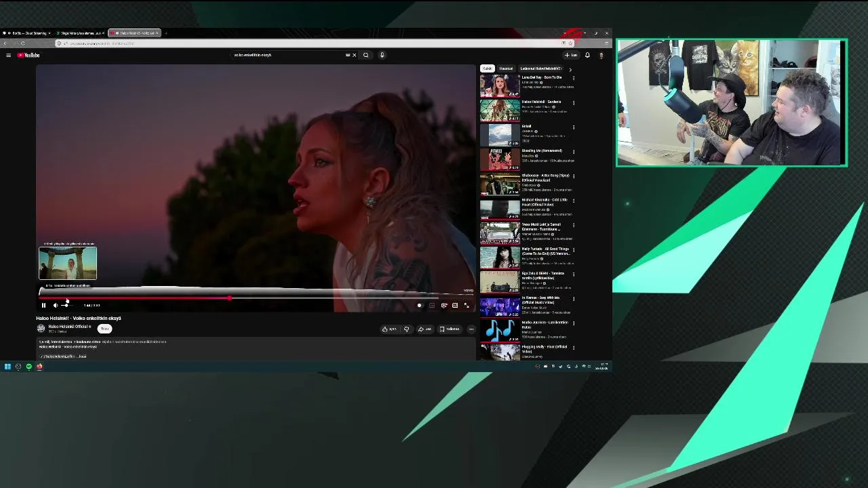Go to the YouTube home logo

pos(28,55)
